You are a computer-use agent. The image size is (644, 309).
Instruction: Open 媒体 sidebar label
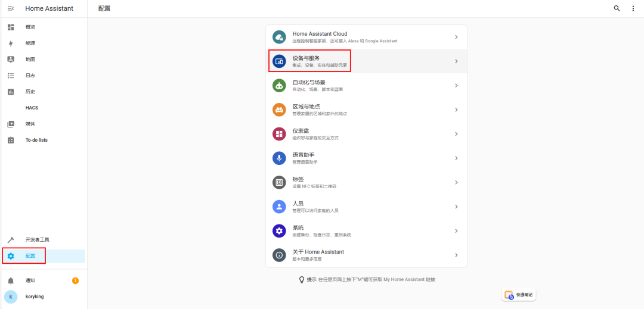[30, 124]
